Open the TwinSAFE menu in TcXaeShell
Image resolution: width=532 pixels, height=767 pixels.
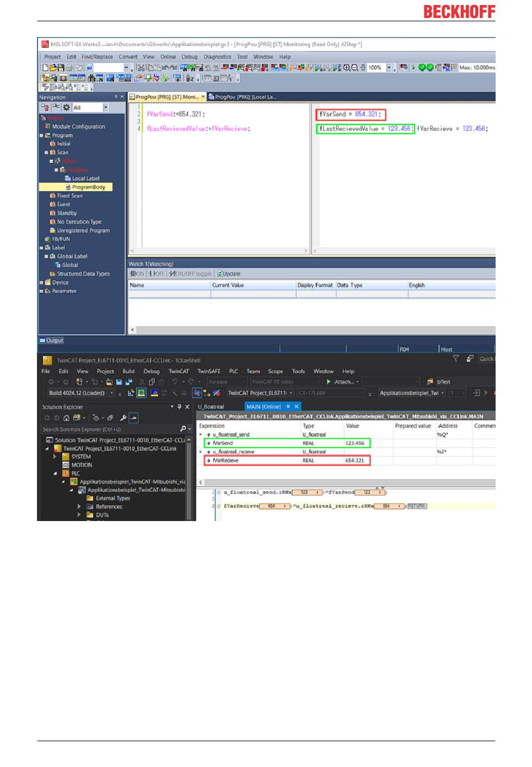click(209, 371)
